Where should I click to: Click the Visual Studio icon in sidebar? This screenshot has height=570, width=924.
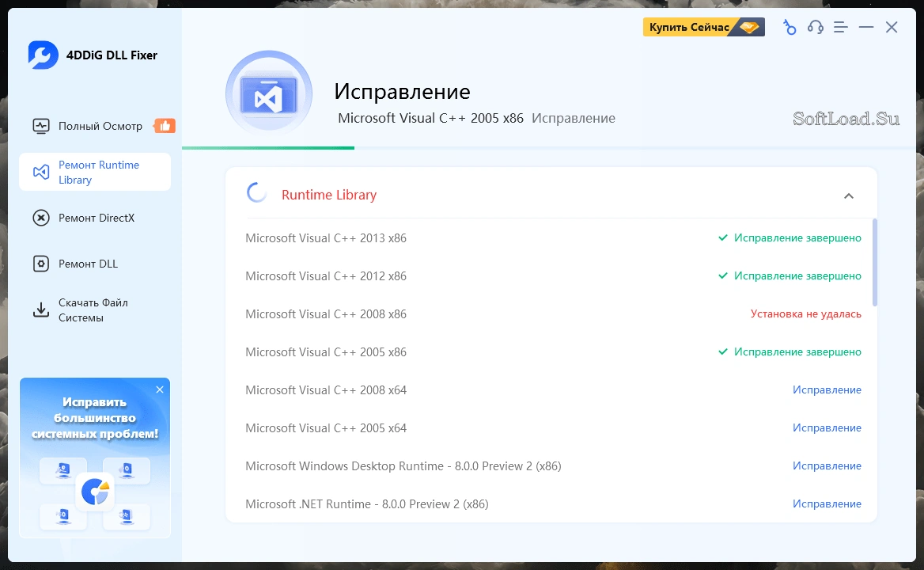pos(40,172)
